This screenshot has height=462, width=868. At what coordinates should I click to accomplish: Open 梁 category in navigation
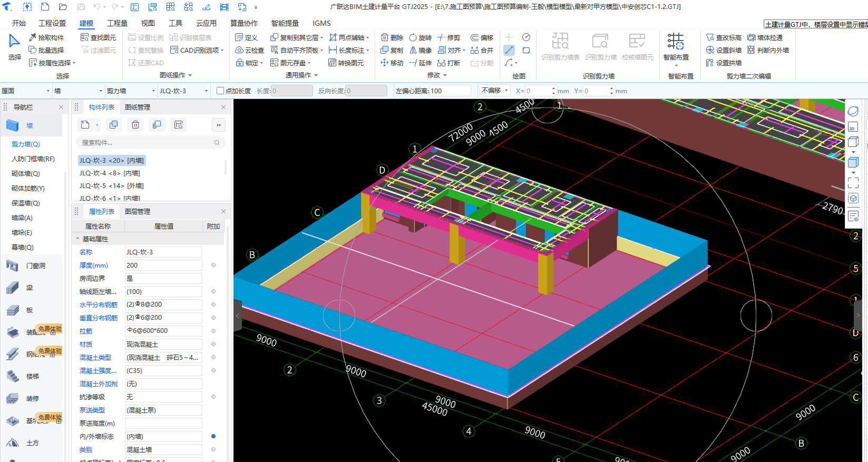[x=30, y=288]
